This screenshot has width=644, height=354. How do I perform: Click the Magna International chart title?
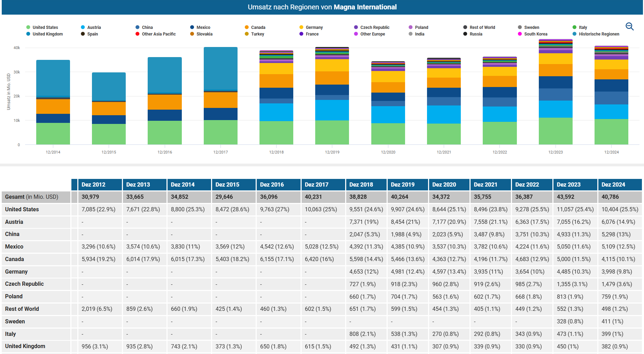[x=365, y=7]
